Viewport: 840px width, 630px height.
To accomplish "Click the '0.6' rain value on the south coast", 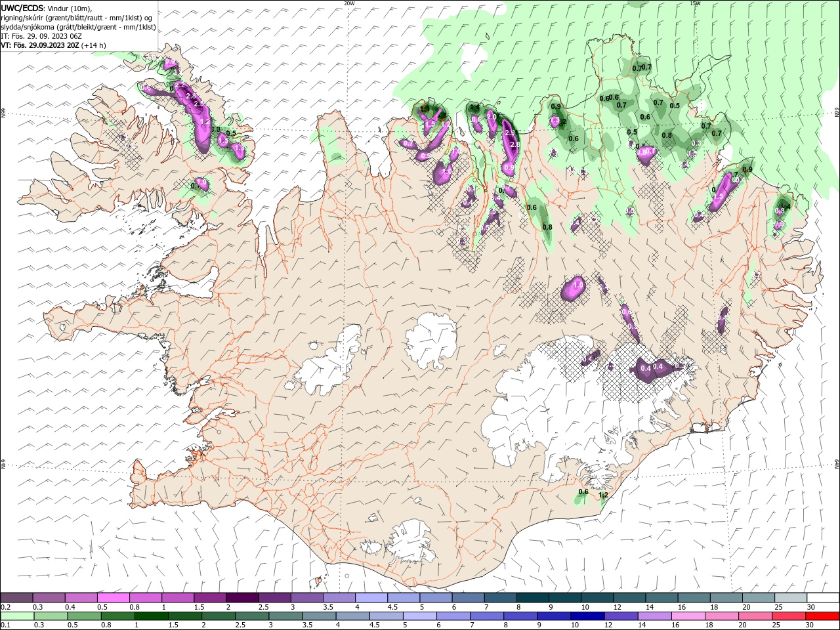I will [583, 492].
